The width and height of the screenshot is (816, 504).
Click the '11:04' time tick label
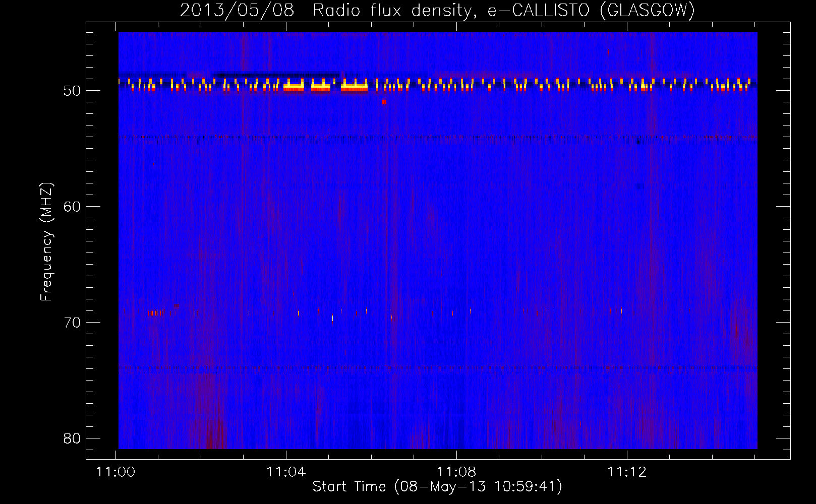click(x=286, y=472)
